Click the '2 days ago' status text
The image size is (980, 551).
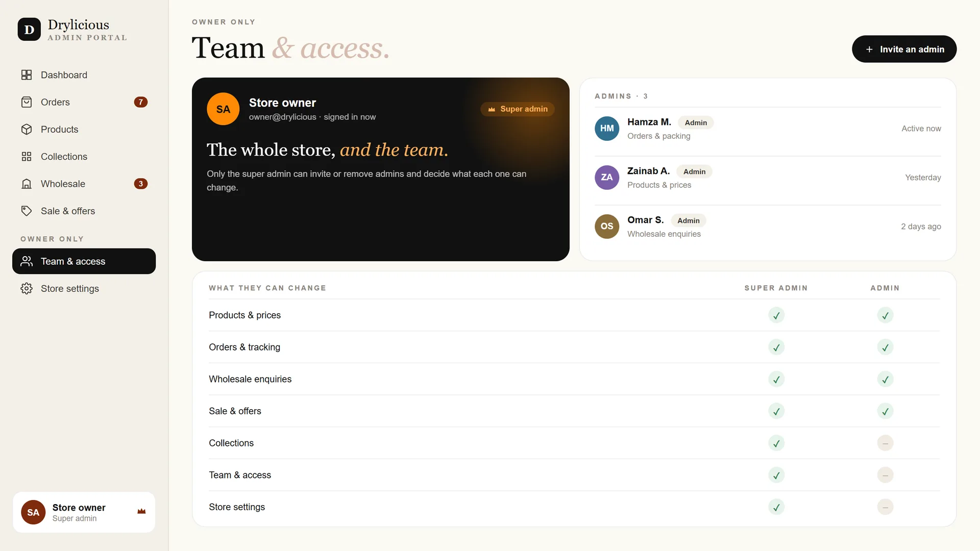pyautogui.click(x=921, y=227)
